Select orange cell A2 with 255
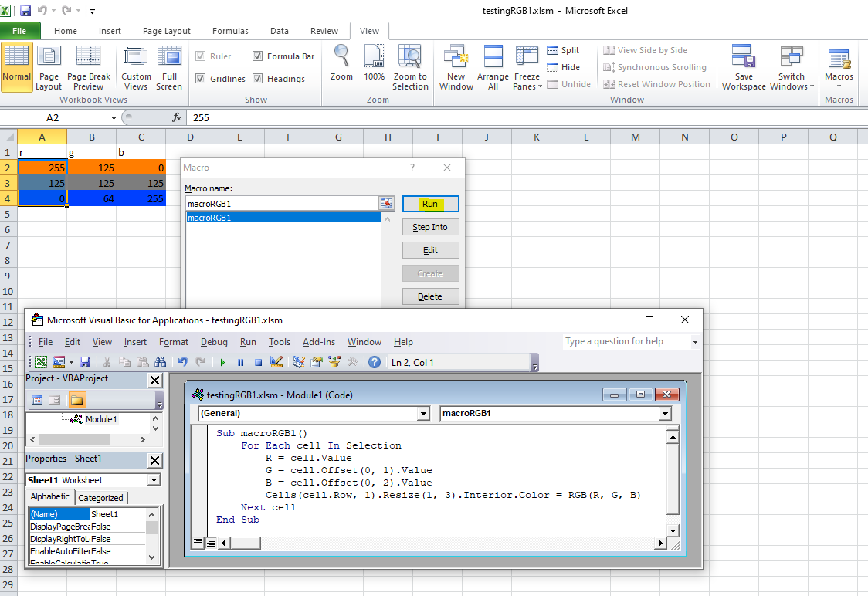Viewport: 868px width, 596px height. tap(42, 168)
